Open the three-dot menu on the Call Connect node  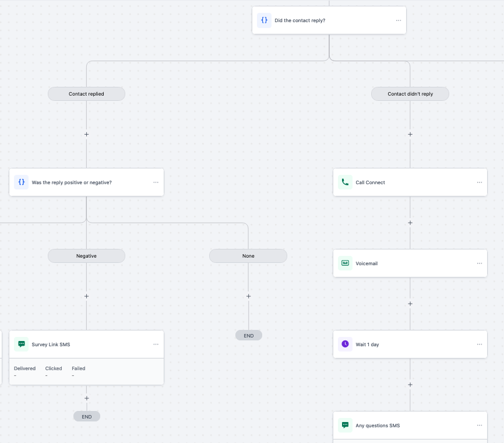click(x=479, y=182)
